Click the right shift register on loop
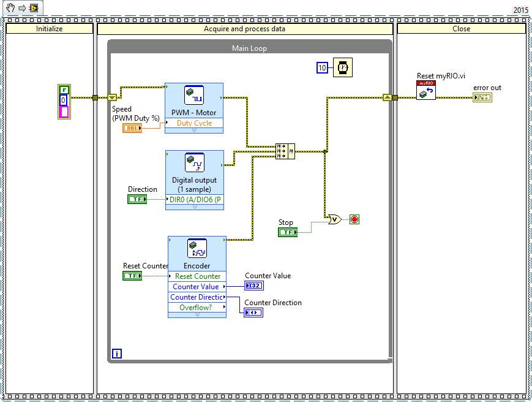This screenshot has height=402, width=532. tap(388, 98)
